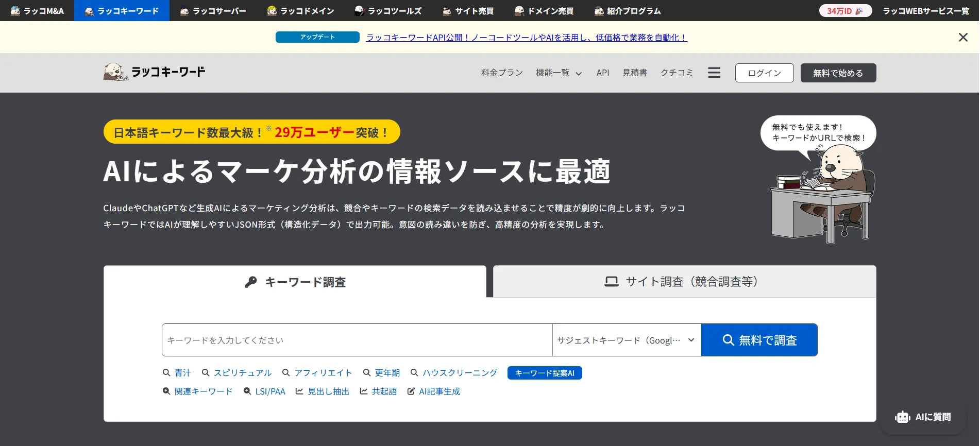The image size is (980, 446).
Task: Open 見出し抽出 tool link
Action: [x=323, y=391]
